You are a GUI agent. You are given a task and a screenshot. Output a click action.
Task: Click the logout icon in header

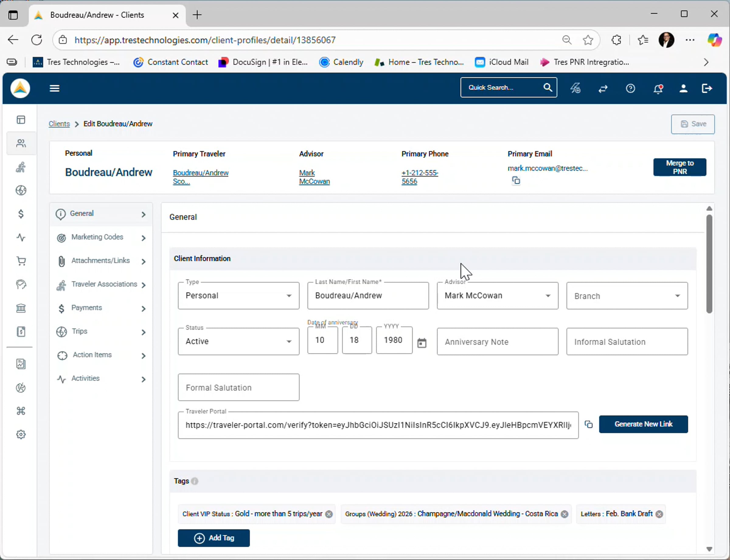[x=707, y=88]
